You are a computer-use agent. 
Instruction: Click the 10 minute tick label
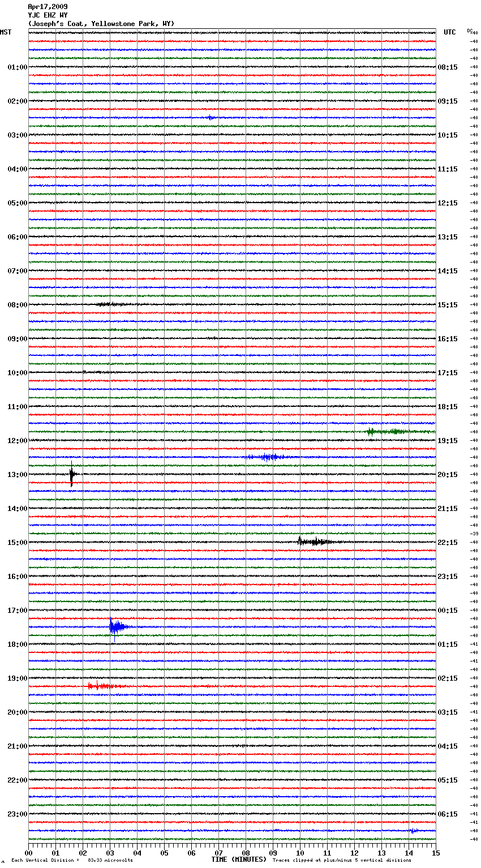click(300, 853)
